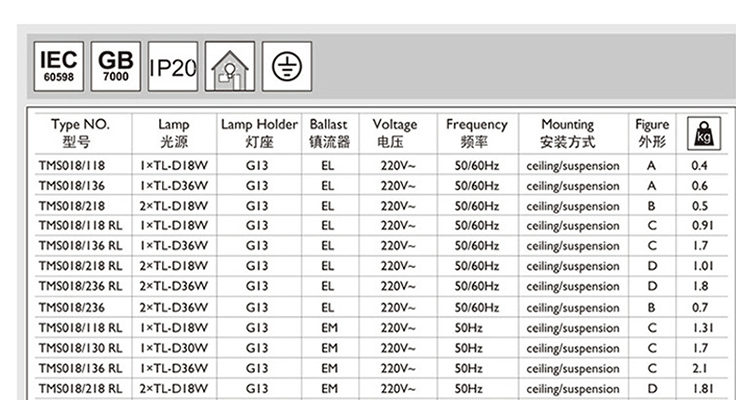Click '50Hz' in the TMS018/130 RL row

click(468, 348)
